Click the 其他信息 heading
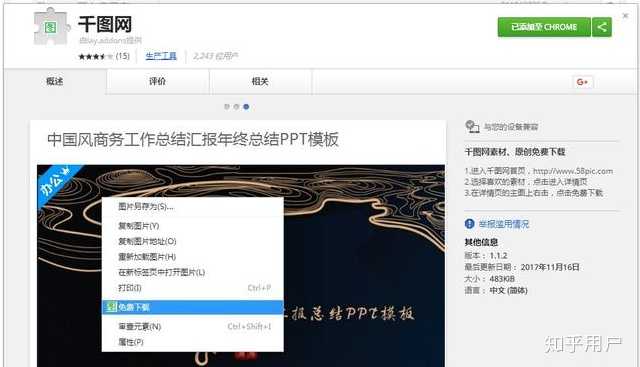640x367 pixels. (x=481, y=242)
